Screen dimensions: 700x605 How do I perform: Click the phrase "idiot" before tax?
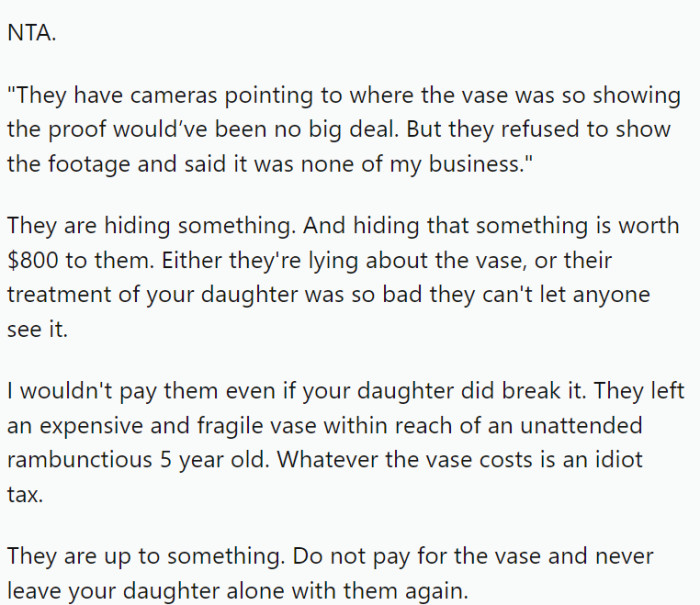[619, 459]
